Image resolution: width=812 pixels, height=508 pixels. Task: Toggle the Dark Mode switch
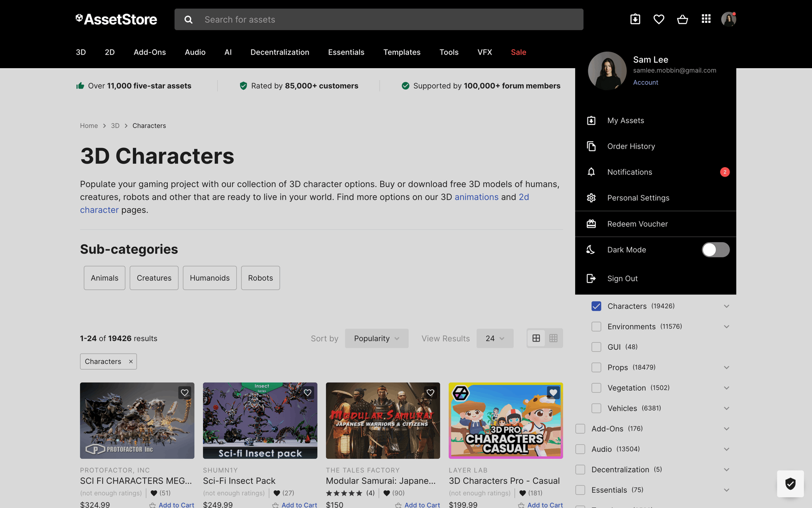pos(716,250)
